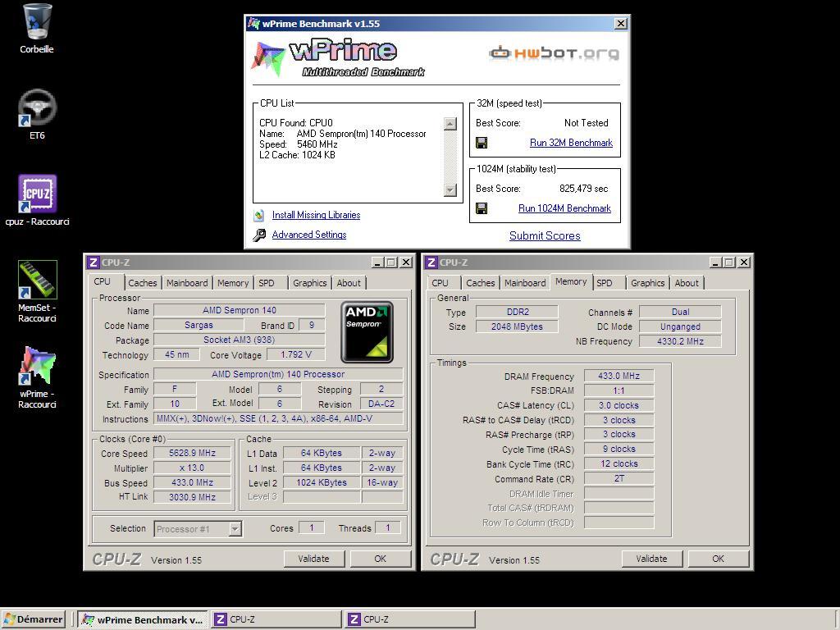Switch to Graphics tab in left CPU-Z window

[309, 283]
